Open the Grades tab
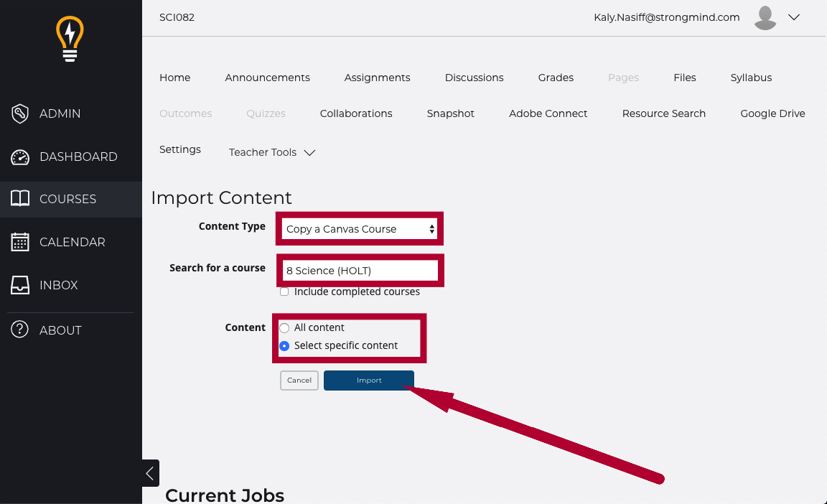The image size is (827, 504). click(556, 78)
